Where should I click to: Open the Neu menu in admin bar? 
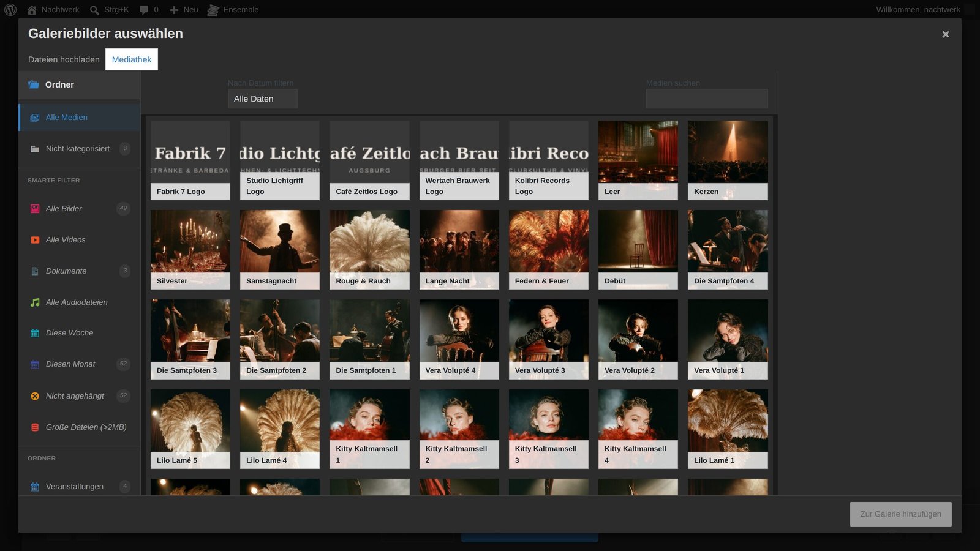tap(184, 9)
